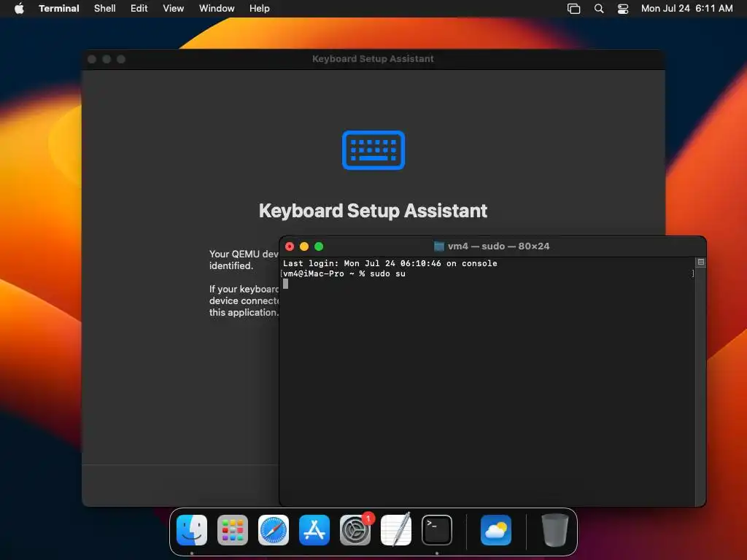Image resolution: width=747 pixels, height=560 pixels.
Task: Click the split pane icon in Terminal
Action: [x=701, y=262]
